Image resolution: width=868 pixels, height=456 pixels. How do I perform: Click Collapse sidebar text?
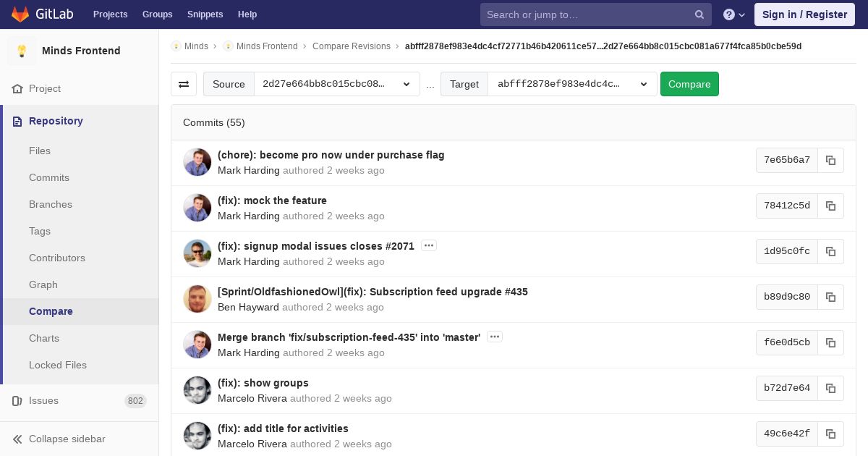click(67, 439)
